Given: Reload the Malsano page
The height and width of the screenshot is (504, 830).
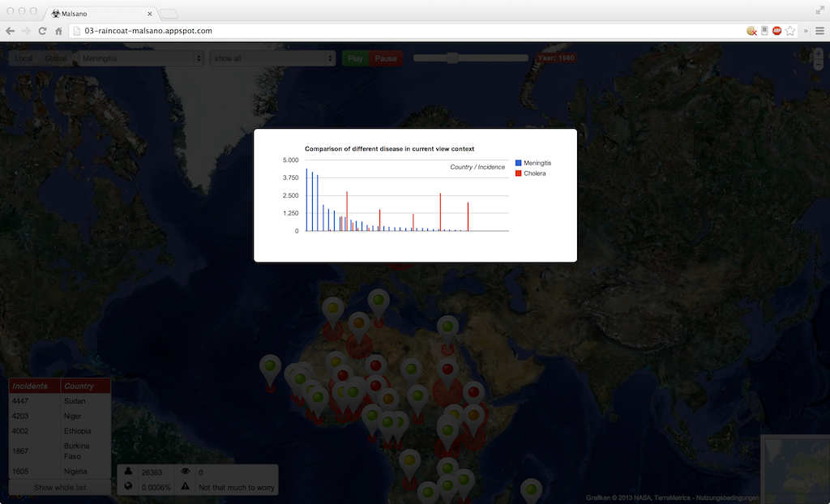Looking at the screenshot, I should point(42,31).
